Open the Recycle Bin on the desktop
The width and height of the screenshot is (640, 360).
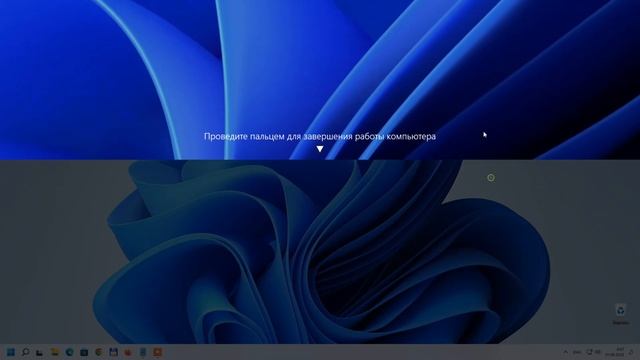[x=620, y=313]
